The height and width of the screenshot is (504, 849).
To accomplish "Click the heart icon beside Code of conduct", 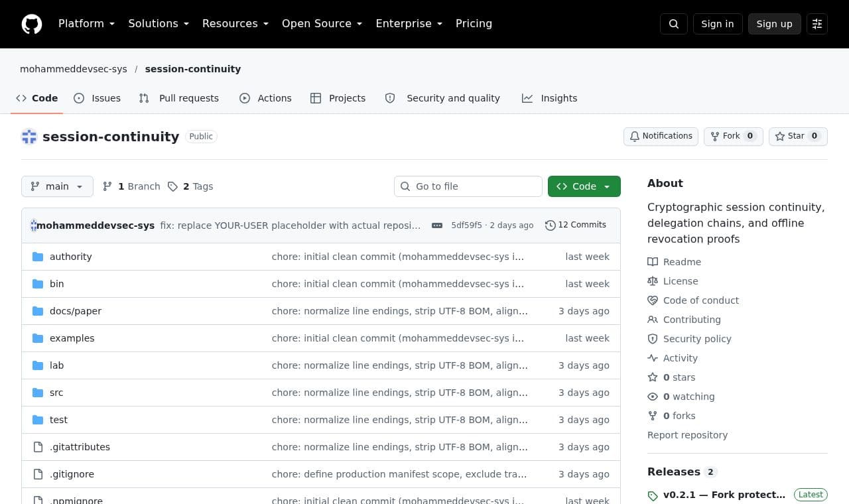I will (653, 300).
